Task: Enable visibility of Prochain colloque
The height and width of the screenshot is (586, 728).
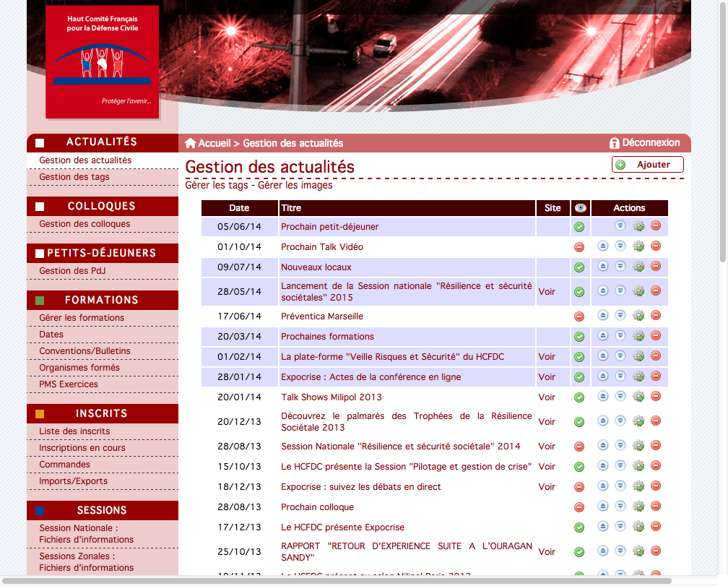Action: pyautogui.click(x=579, y=507)
